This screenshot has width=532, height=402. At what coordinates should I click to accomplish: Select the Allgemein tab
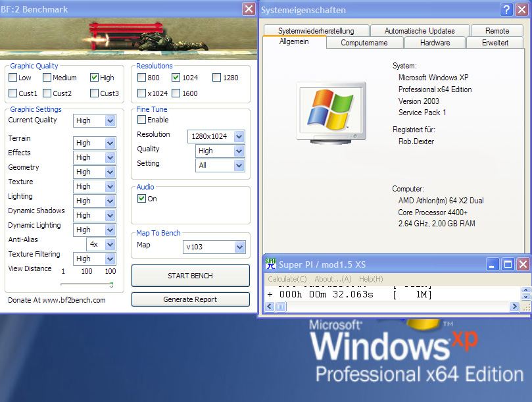[294, 41]
